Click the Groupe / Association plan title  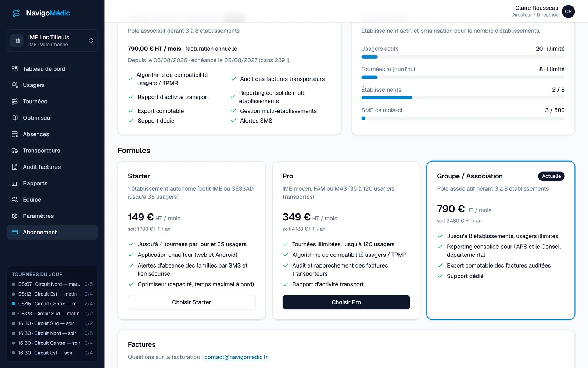470,176
